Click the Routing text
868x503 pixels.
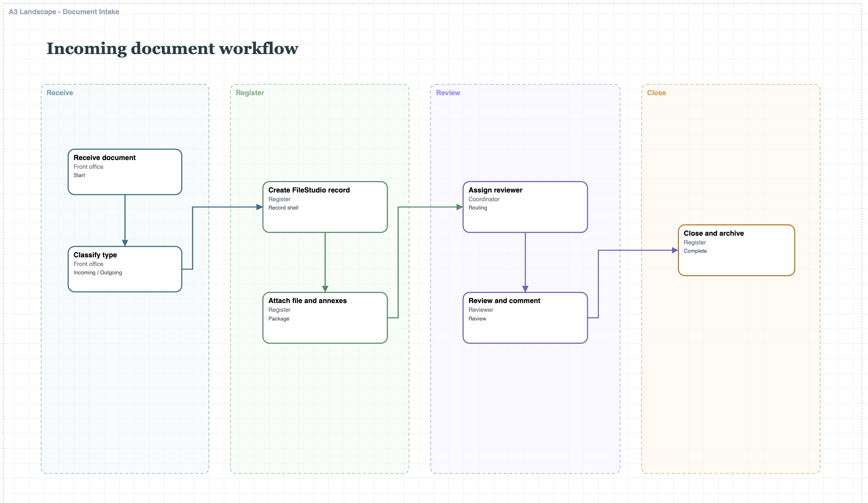coord(478,208)
